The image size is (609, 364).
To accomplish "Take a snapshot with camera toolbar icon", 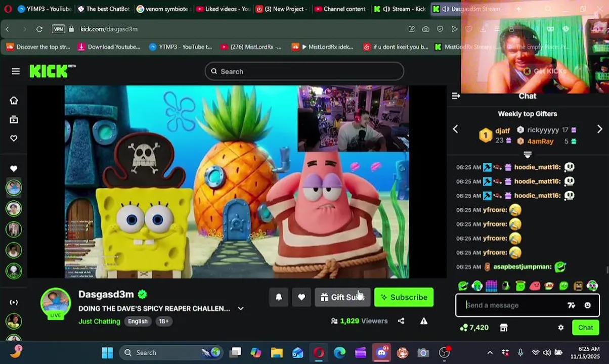I will click(426, 29).
